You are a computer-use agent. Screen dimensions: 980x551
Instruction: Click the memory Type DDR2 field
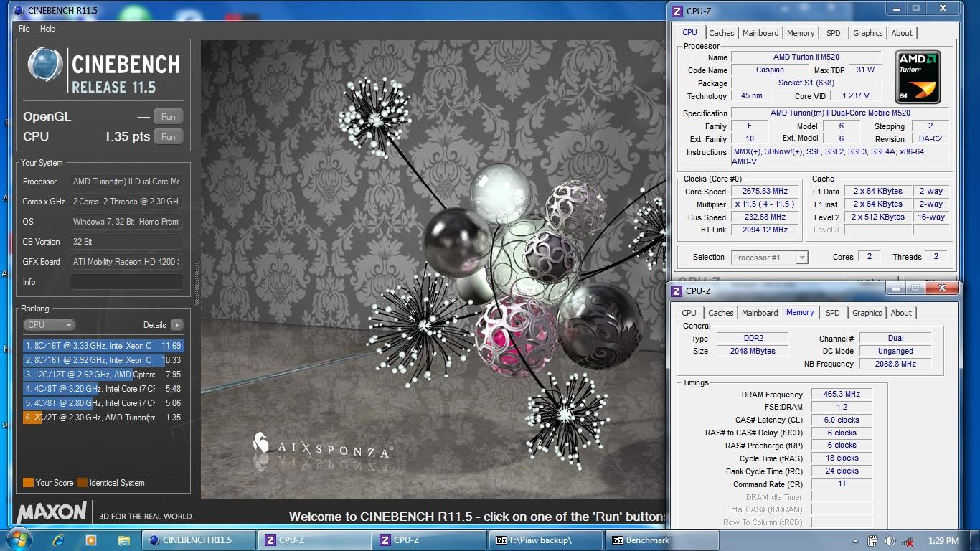tap(752, 339)
